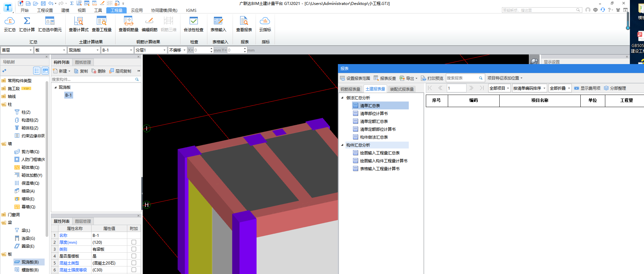Click 报表反查 reverse lookup

pos(385,78)
